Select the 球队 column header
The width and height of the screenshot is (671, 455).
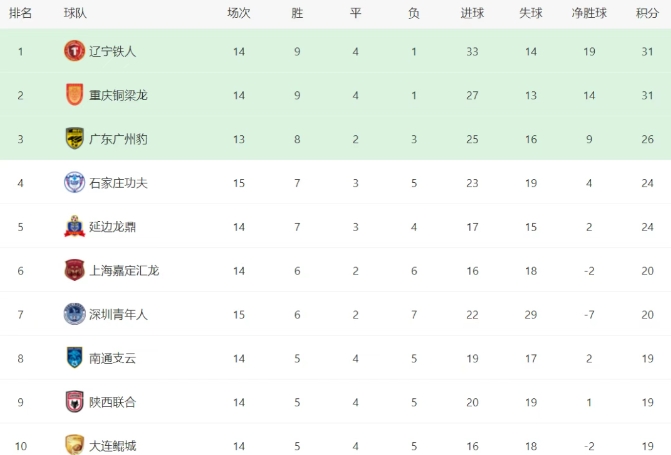(x=74, y=13)
